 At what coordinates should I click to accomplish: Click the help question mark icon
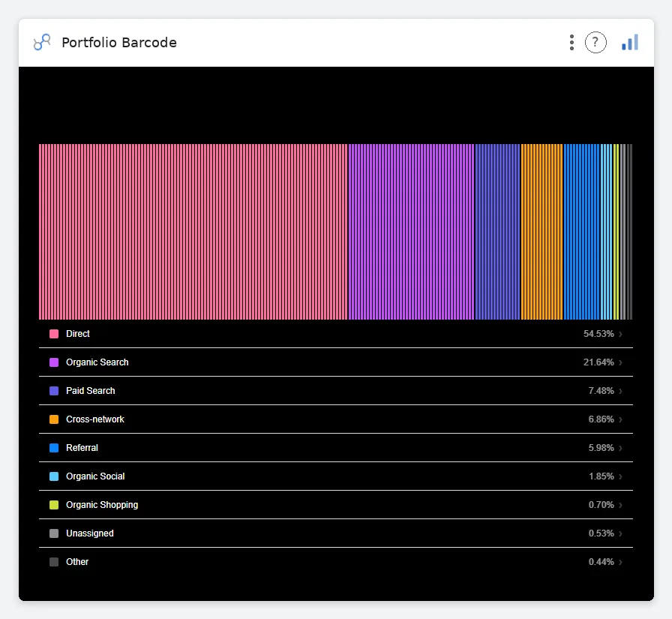tap(595, 43)
